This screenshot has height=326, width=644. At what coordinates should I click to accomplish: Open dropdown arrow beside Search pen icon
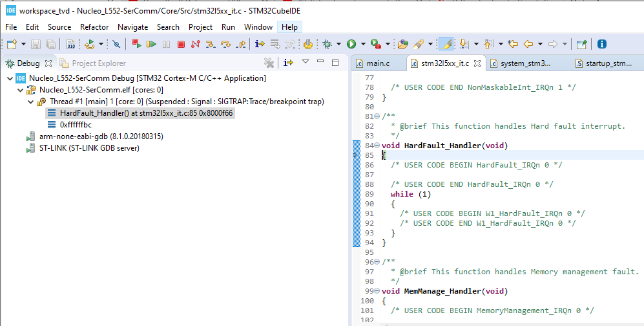[430, 44]
